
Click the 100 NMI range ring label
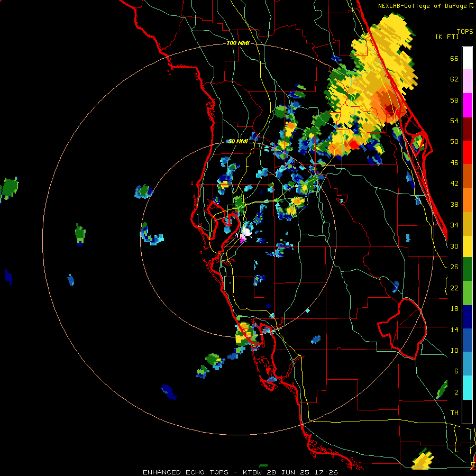(238, 43)
